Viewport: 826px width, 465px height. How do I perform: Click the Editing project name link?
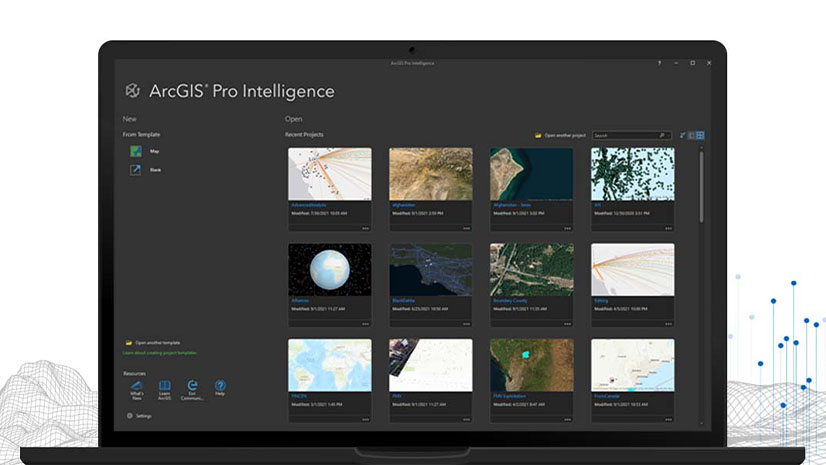(601, 300)
